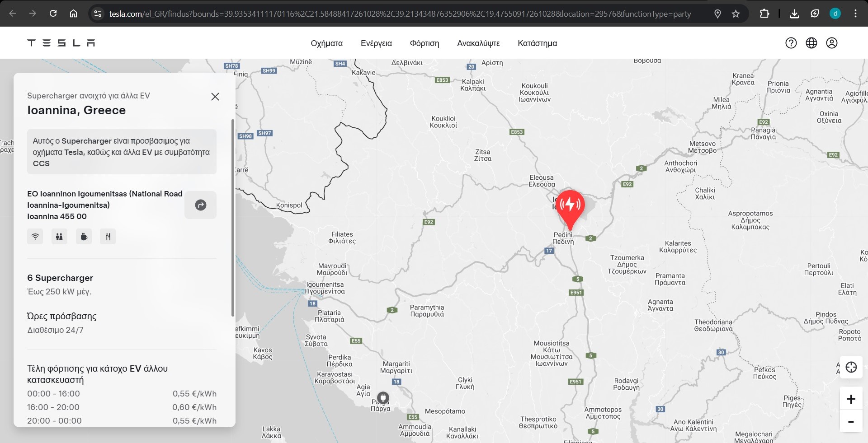Bookmark this page with the star
Screen dimensions: 868x443
[736, 14]
